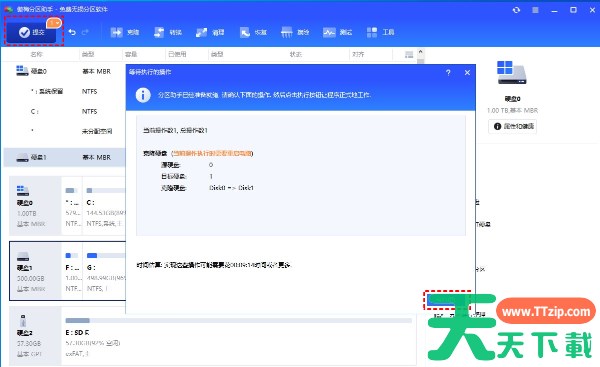The height and width of the screenshot is (367, 600).
Task: Open the 克隆 (Clone) toolbar menu
Action: tap(125, 33)
